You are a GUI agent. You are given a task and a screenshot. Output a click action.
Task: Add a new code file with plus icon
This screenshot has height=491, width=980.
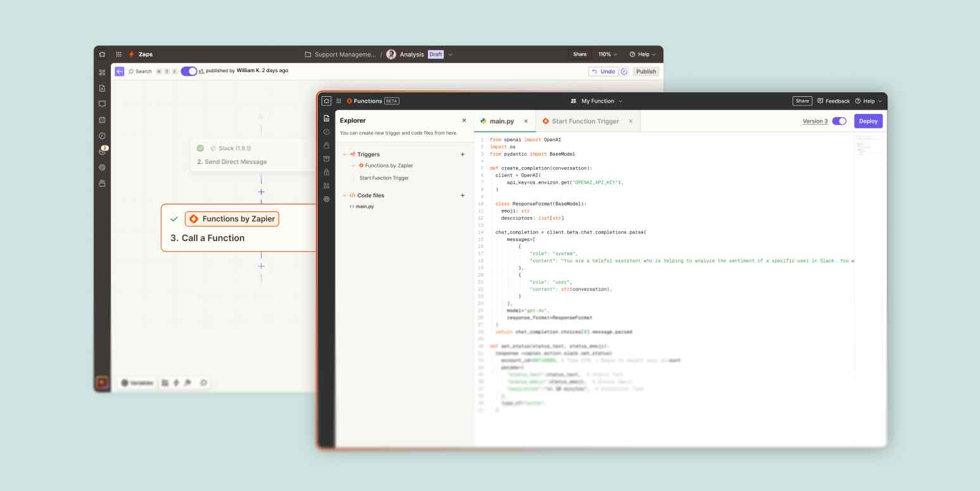[462, 196]
